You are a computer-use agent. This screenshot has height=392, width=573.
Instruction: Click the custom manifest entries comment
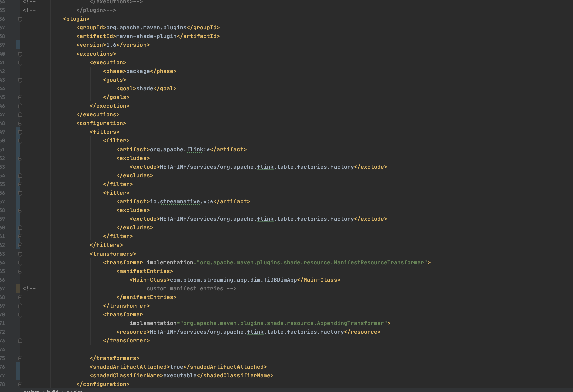point(191,288)
